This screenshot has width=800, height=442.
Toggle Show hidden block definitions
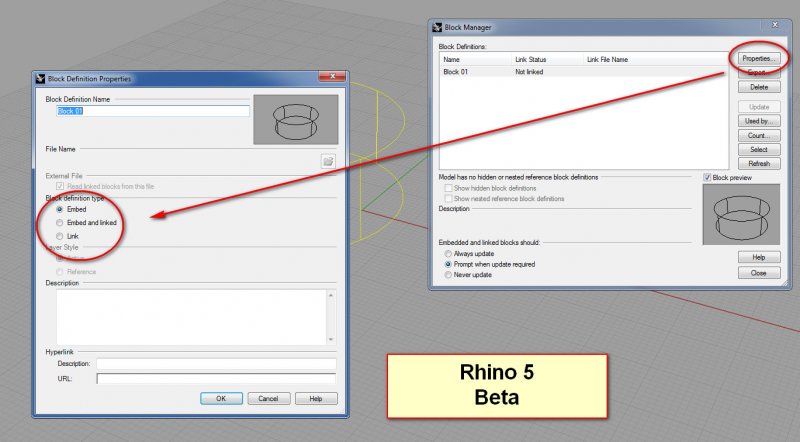pos(448,188)
